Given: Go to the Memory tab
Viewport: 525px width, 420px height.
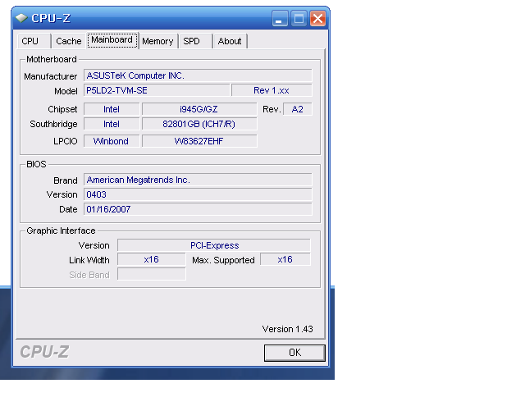Looking at the screenshot, I should pyautogui.click(x=157, y=41).
